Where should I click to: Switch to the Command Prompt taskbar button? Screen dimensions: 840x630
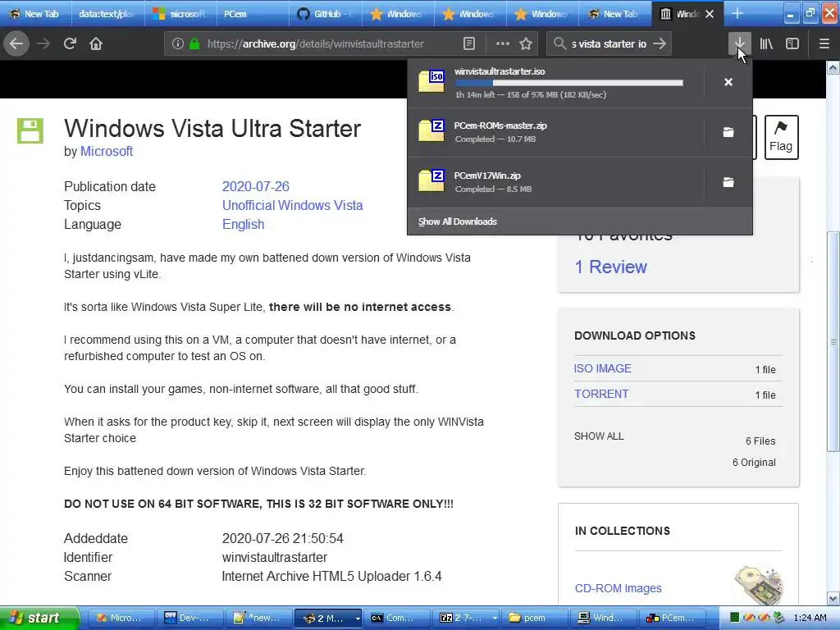click(397, 618)
